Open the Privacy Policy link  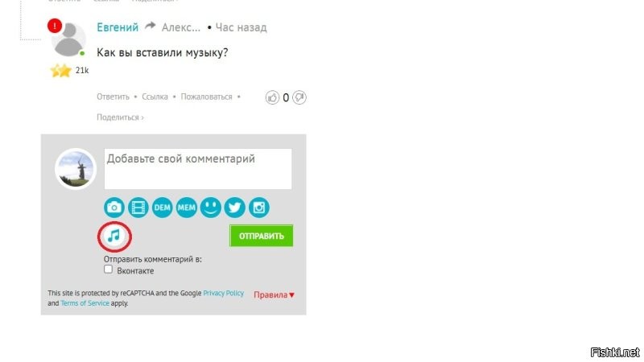(224, 293)
